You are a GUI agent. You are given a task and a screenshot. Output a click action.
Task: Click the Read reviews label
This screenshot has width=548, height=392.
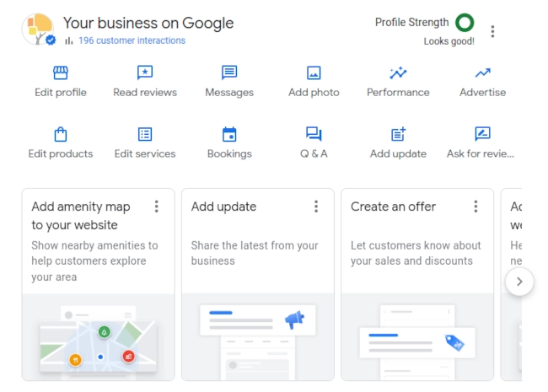[145, 93]
